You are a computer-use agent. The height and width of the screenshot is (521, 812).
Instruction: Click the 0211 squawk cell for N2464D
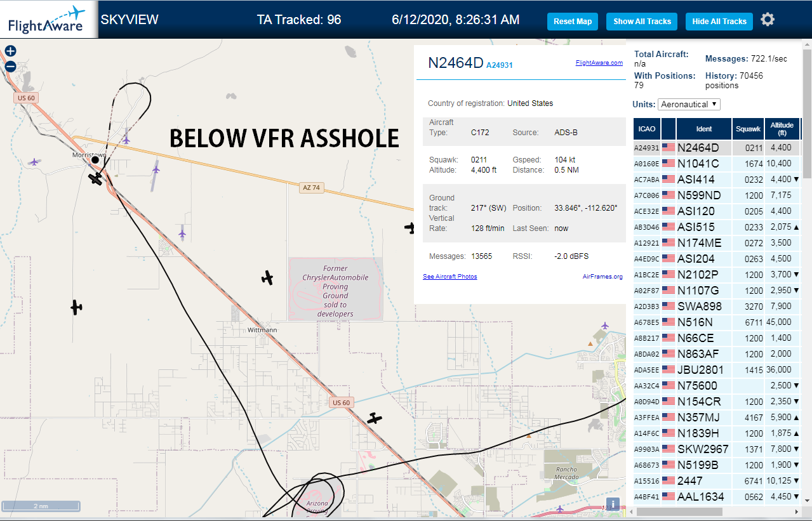coord(748,148)
